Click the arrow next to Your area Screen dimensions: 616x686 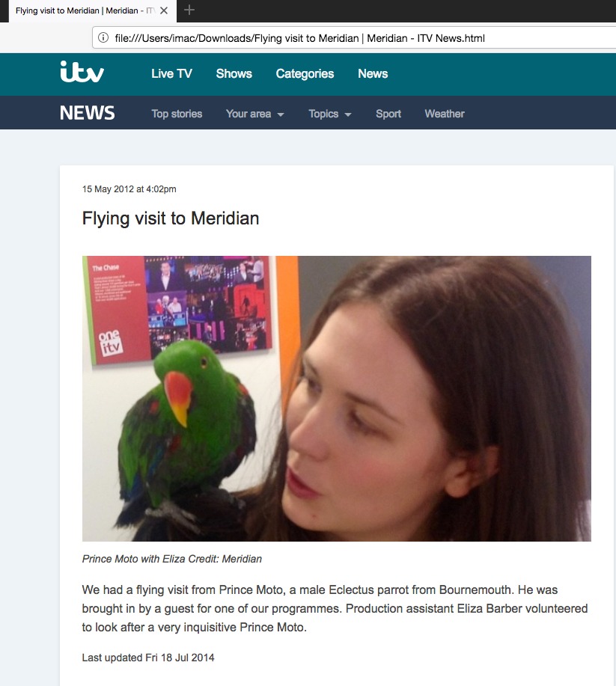281,114
